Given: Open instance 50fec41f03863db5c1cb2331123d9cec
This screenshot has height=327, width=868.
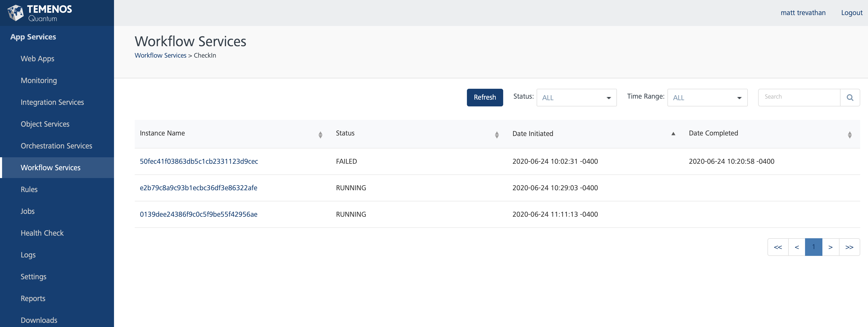Looking at the screenshot, I should pyautogui.click(x=199, y=161).
